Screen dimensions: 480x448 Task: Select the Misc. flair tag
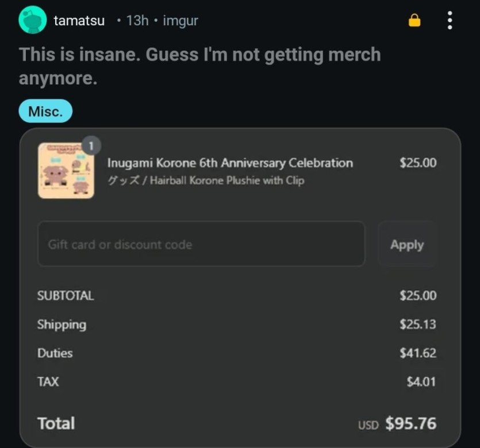point(45,111)
